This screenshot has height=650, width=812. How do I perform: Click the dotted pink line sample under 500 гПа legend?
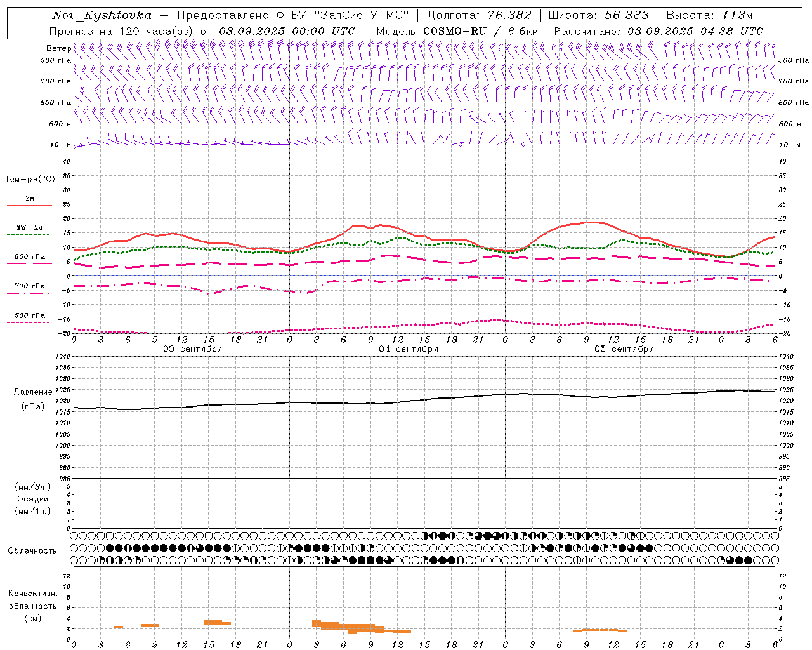click(29, 322)
